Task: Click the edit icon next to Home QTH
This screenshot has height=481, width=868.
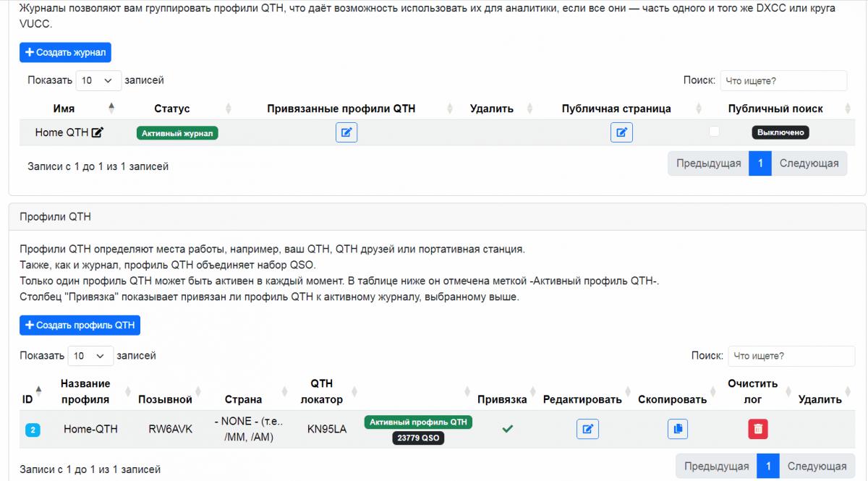Action: pos(98,133)
